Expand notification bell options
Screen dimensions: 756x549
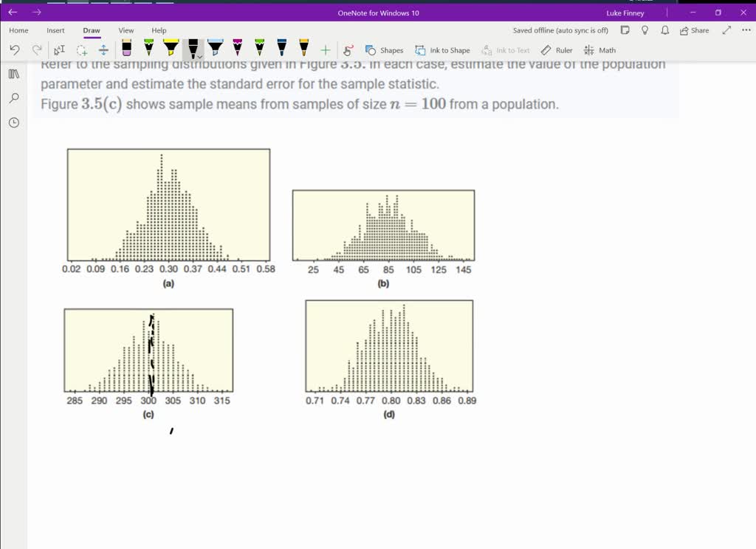click(x=663, y=30)
